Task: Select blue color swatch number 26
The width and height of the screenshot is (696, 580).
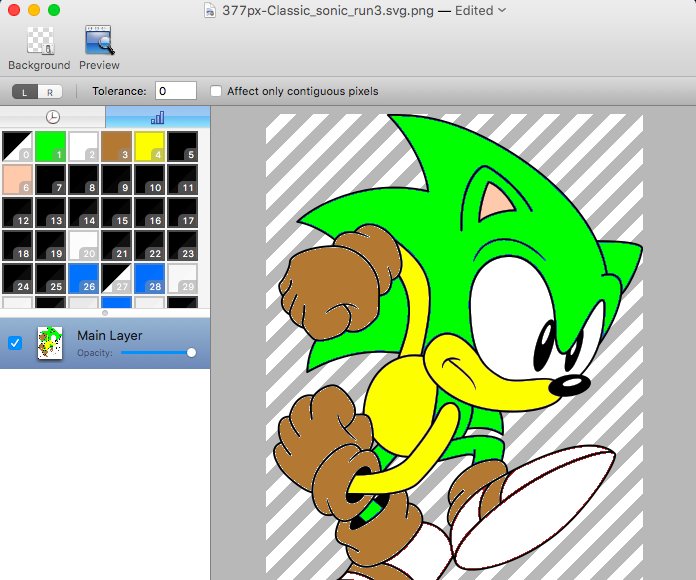Action: pyautogui.click(x=83, y=278)
